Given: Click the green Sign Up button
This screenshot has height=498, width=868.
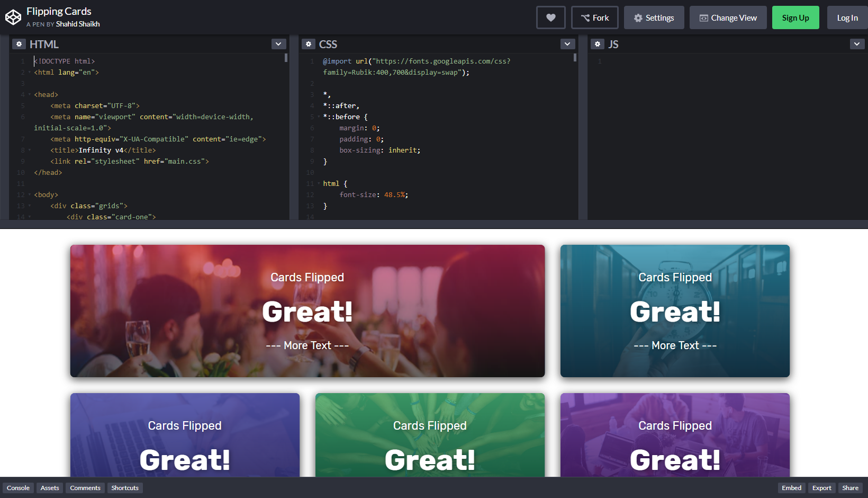Looking at the screenshot, I should coord(795,17).
